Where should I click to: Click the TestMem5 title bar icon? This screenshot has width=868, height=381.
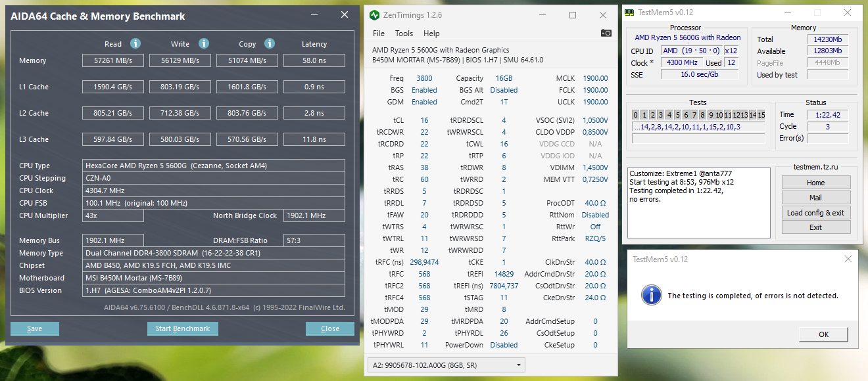(629, 12)
